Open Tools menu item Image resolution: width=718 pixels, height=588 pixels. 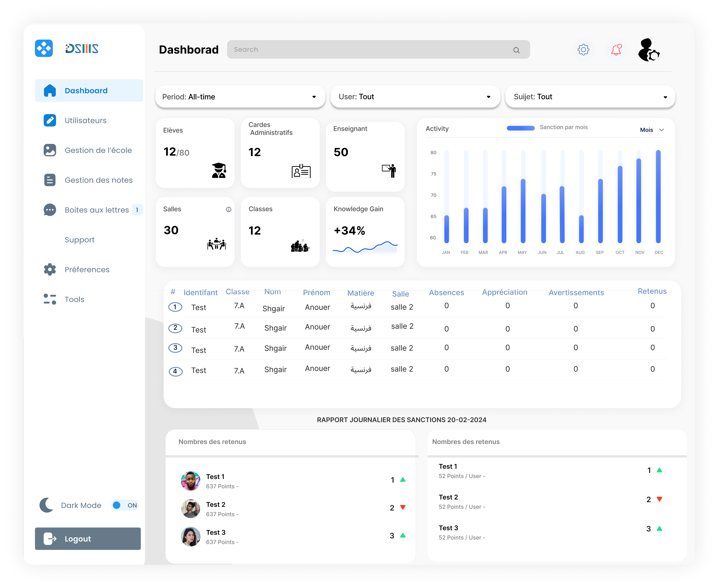coord(75,299)
